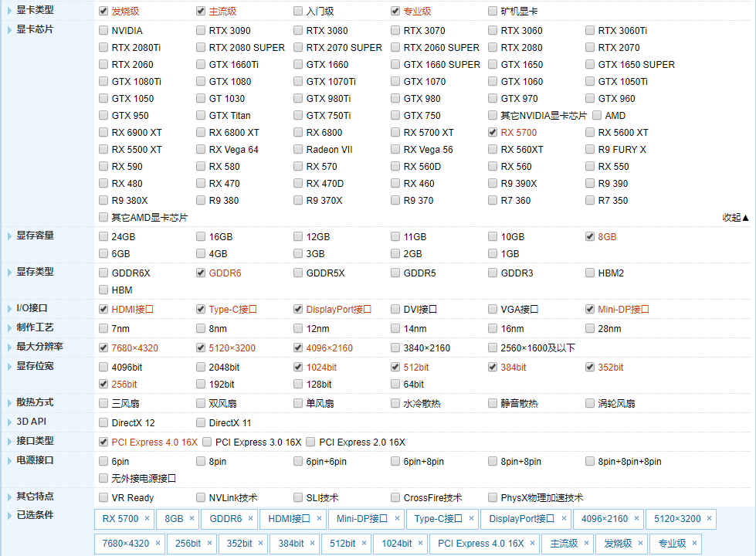756x556 pixels.
Task: Click the 其它AMD显卡芯片 option label
Action: 149,218
